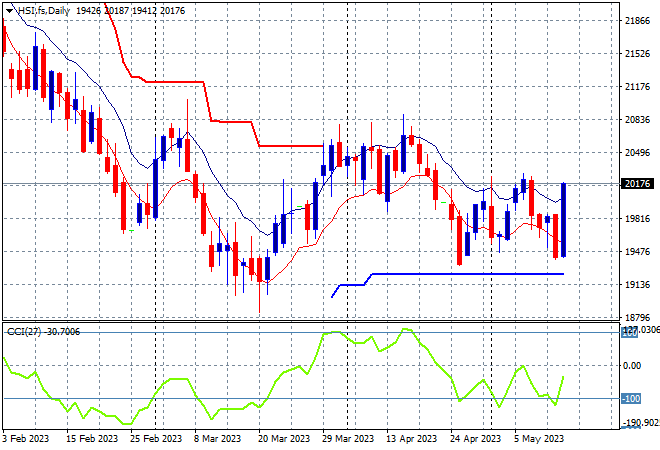Click the 18796 price axis label

click(637, 317)
